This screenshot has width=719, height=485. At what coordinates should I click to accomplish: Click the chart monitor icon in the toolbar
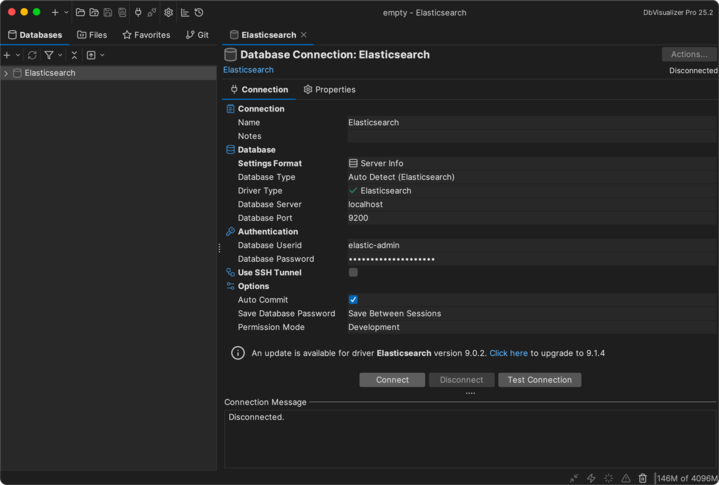click(185, 13)
